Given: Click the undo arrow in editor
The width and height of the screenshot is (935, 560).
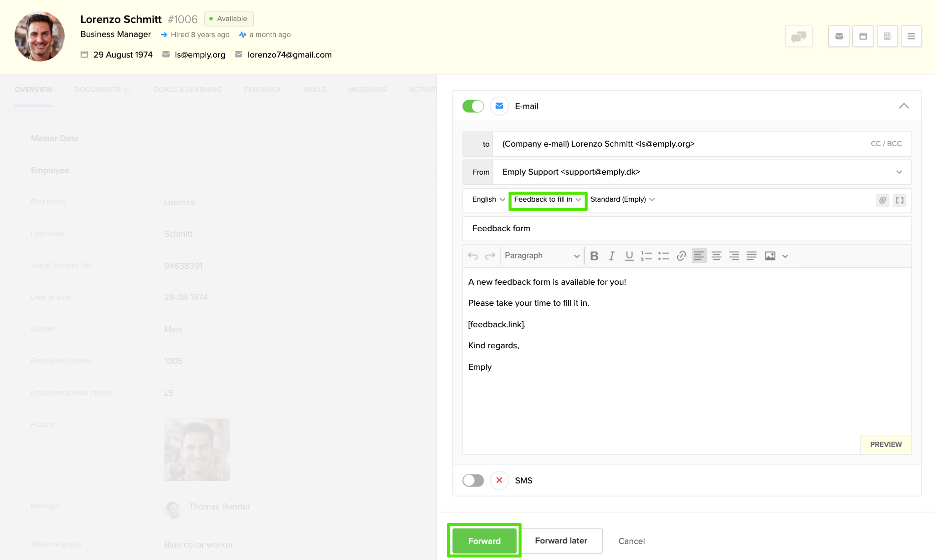Looking at the screenshot, I should (x=473, y=256).
